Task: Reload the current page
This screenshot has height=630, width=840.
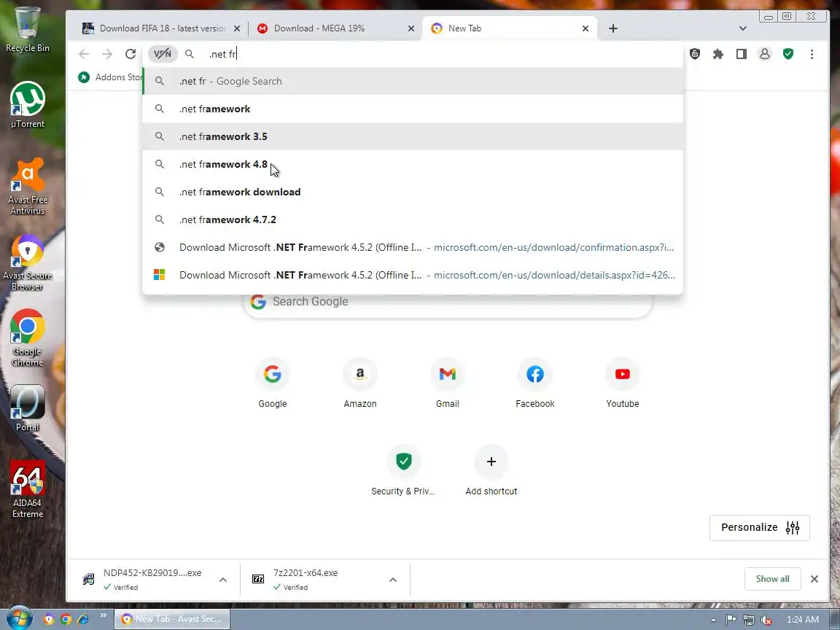Action: pos(131,53)
